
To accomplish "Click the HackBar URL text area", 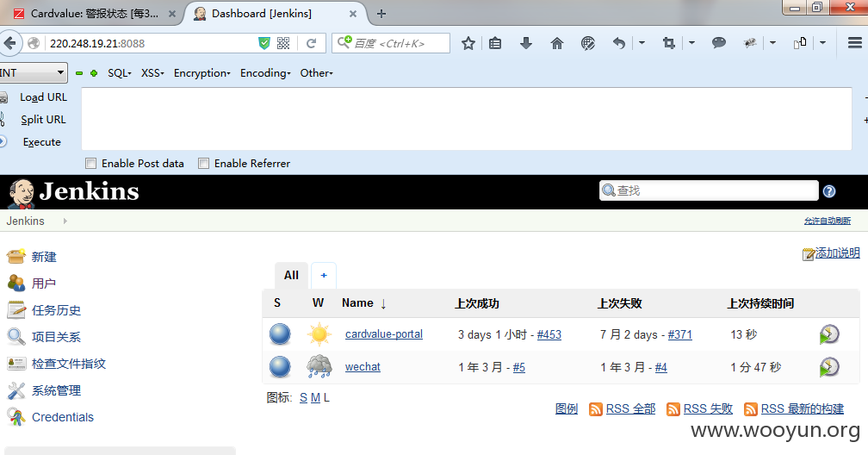I will tap(466, 119).
